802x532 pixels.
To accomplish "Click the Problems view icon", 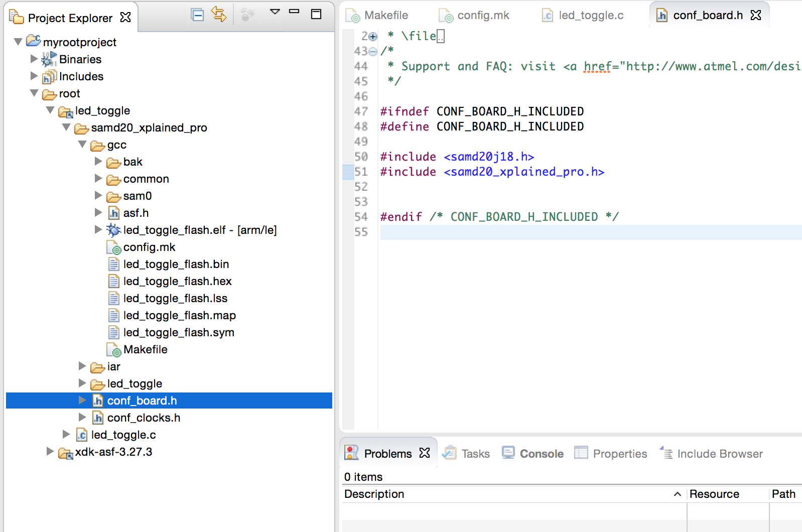I will [351, 452].
